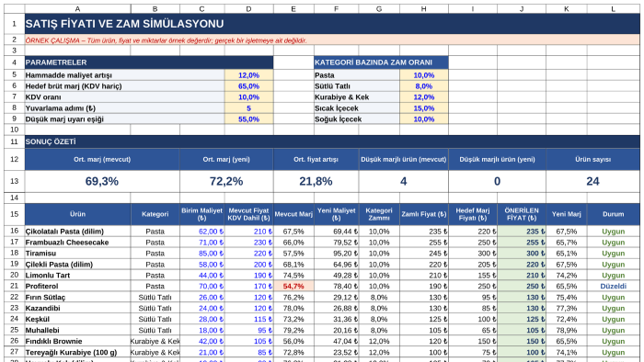The height and width of the screenshot is (362, 644).
Task: Click Tiramisu's unit cost 85,00 ₺
Action: tap(202, 254)
